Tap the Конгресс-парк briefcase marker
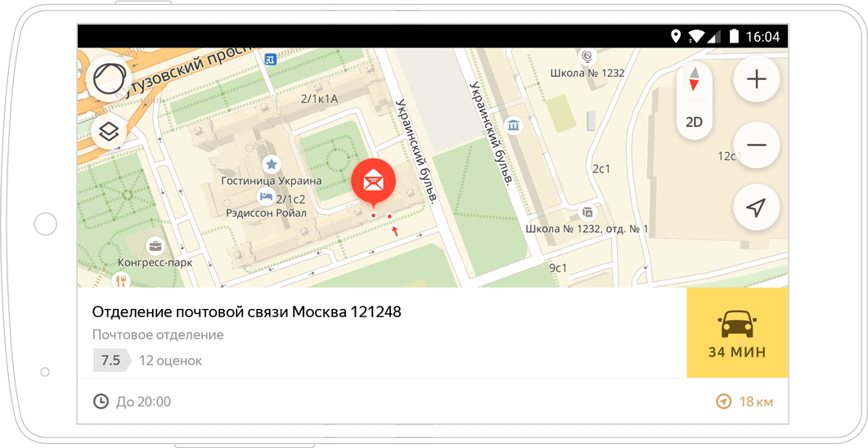The height and width of the screenshot is (448, 868). pos(155,245)
